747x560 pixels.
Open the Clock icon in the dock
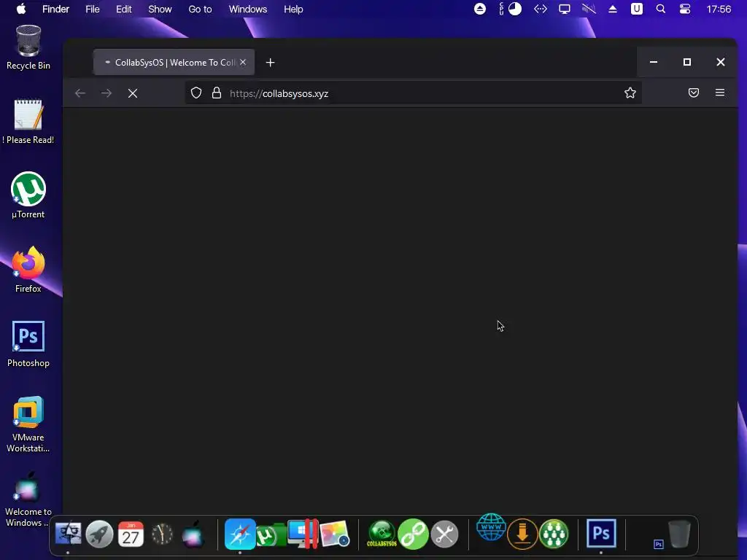tap(162, 534)
